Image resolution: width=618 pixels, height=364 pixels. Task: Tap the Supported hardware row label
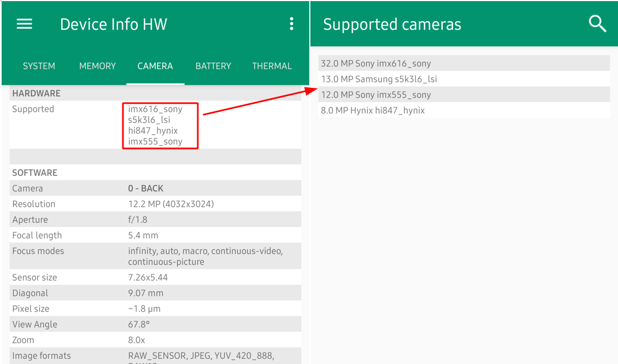(x=33, y=109)
